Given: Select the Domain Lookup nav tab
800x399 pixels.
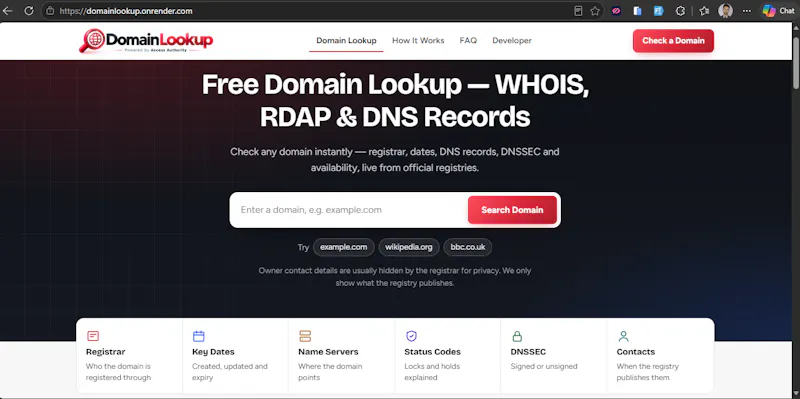Looking at the screenshot, I should [346, 40].
